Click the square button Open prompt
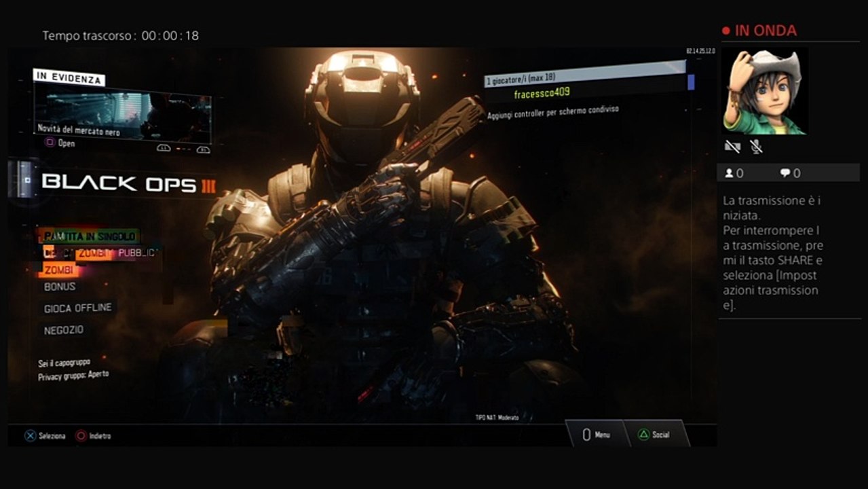The width and height of the screenshot is (868, 489). click(x=60, y=143)
